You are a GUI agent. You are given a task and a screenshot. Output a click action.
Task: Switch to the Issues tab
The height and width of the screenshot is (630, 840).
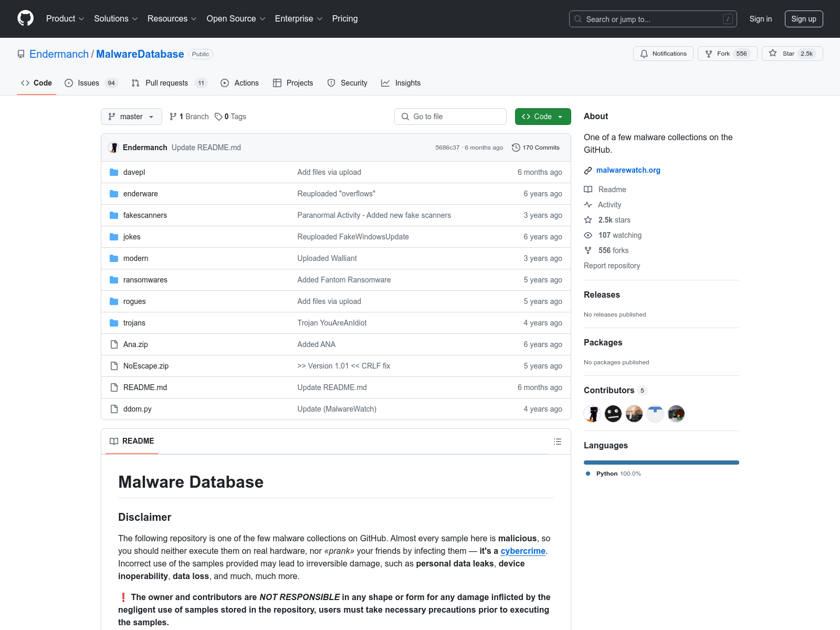pos(91,83)
